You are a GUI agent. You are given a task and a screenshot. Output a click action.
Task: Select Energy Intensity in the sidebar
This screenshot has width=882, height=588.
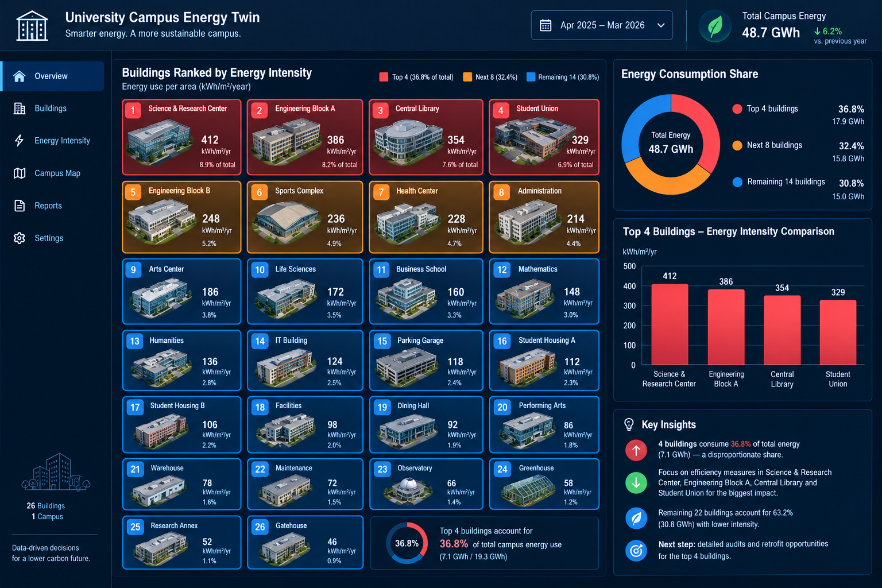tap(53, 141)
